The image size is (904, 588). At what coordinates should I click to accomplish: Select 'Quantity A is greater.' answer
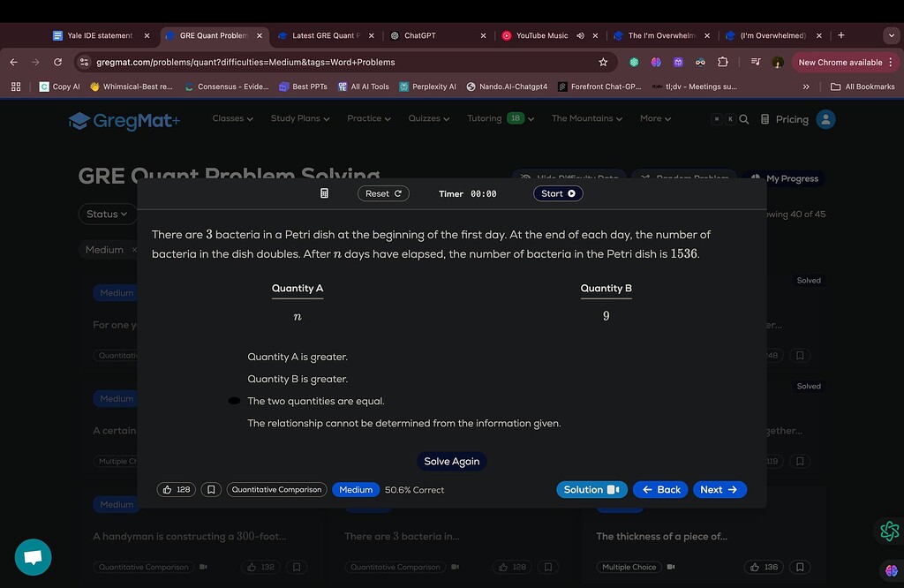point(298,357)
